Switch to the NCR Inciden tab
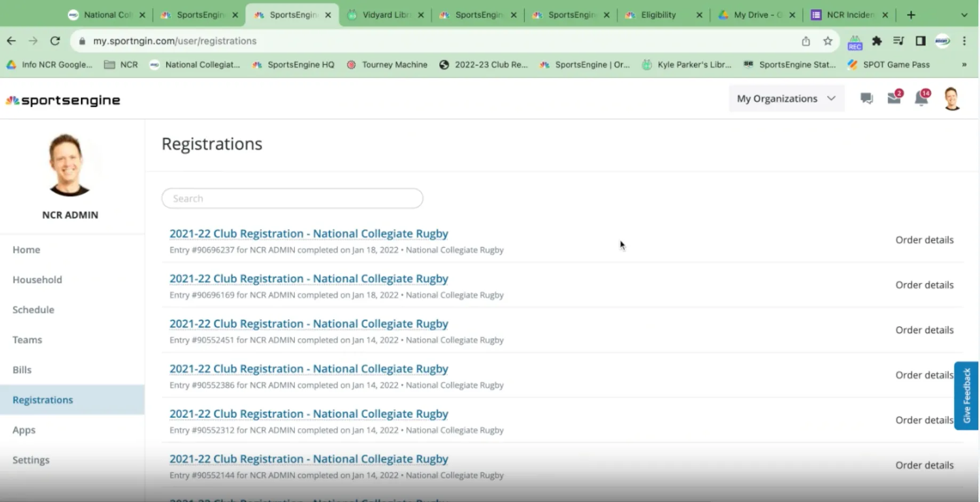This screenshot has height=502, width=980. pos(850,15)
